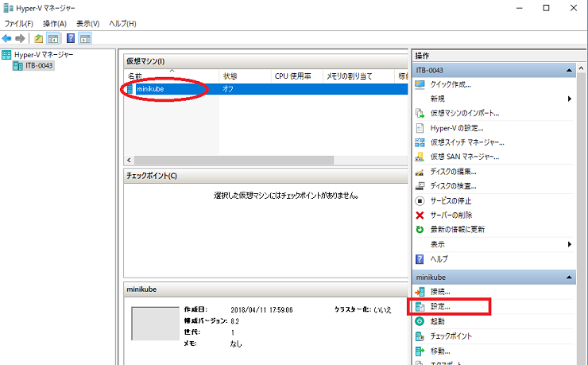
Task: Sort by the 状態 column header
Action: (x=245, y=76)
